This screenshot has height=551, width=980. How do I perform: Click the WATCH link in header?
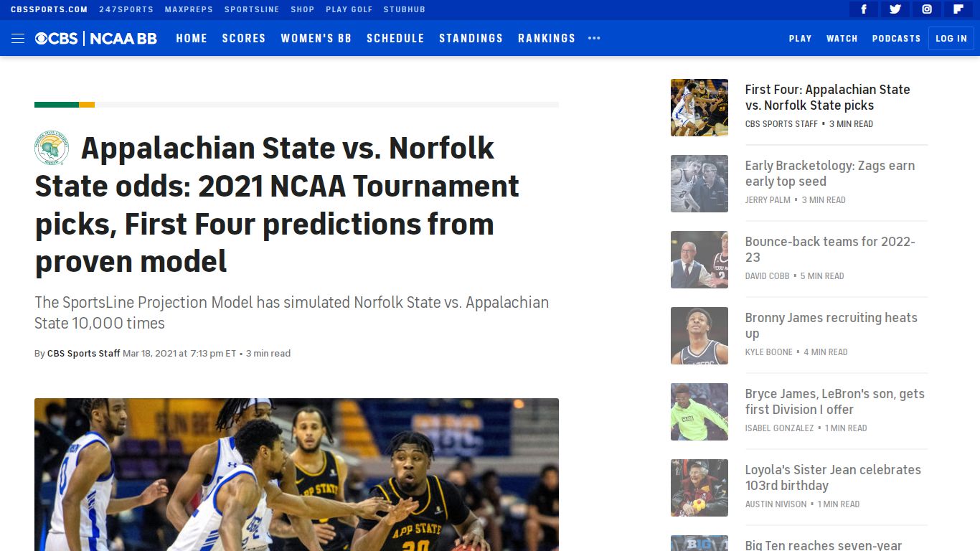click(842, 39)
